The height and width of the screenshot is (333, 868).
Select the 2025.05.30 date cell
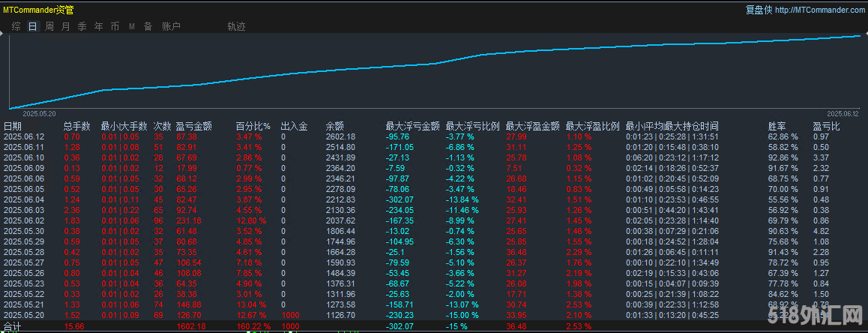[22, 230]
